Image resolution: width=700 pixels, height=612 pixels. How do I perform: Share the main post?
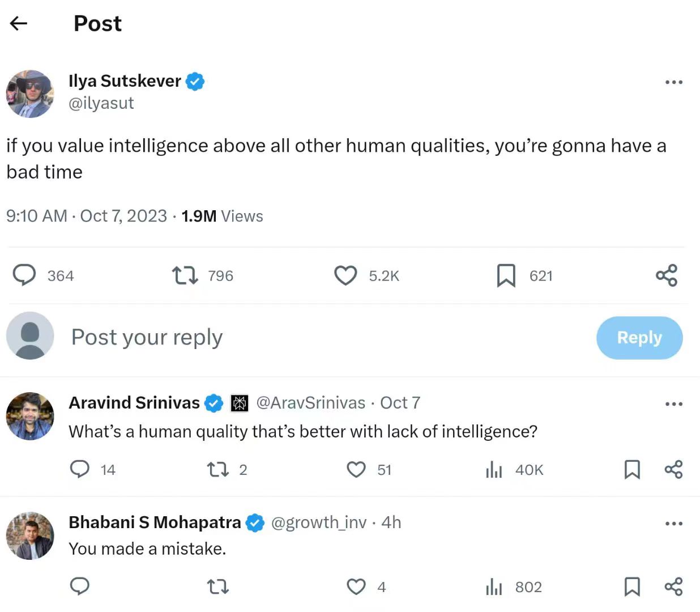pyautogui.click(x=667, y=275)
